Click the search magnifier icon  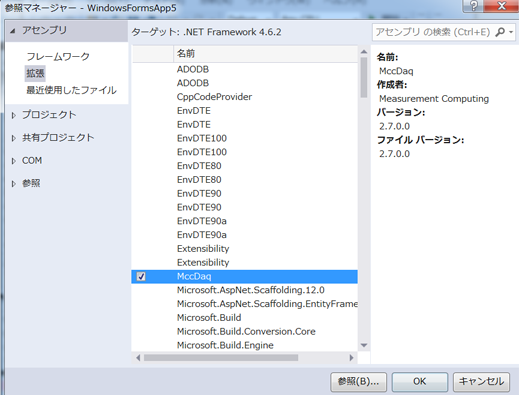(500, 32)
